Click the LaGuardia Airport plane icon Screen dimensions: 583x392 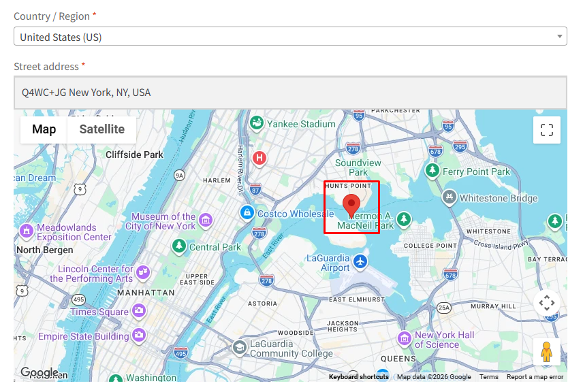pos(360,262)
